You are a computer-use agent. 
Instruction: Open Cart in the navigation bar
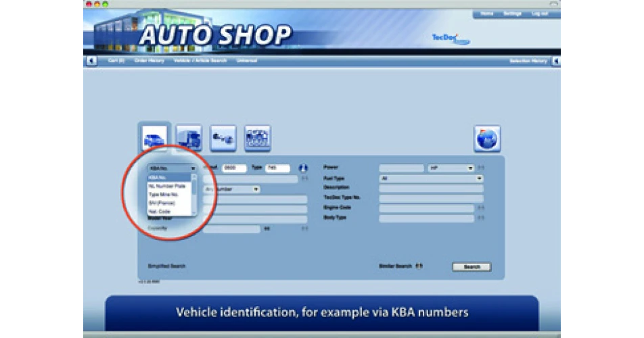pyautogui.click(x=116, y=61)
